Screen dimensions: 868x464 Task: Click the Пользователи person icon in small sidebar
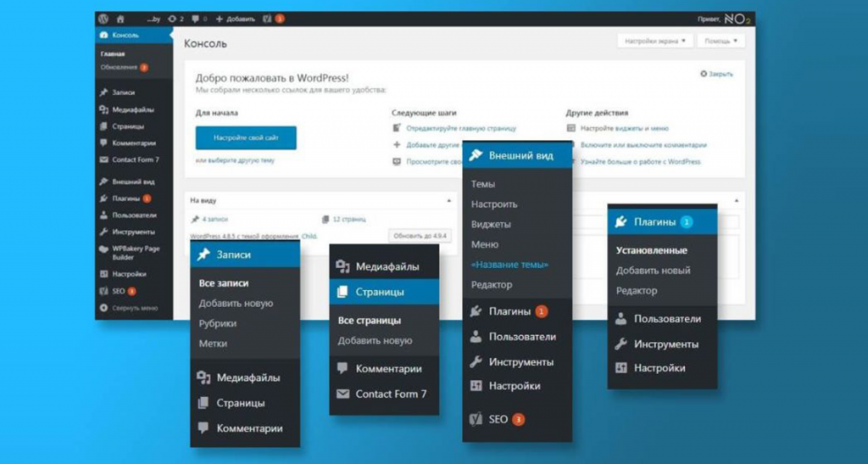[103, 215]
